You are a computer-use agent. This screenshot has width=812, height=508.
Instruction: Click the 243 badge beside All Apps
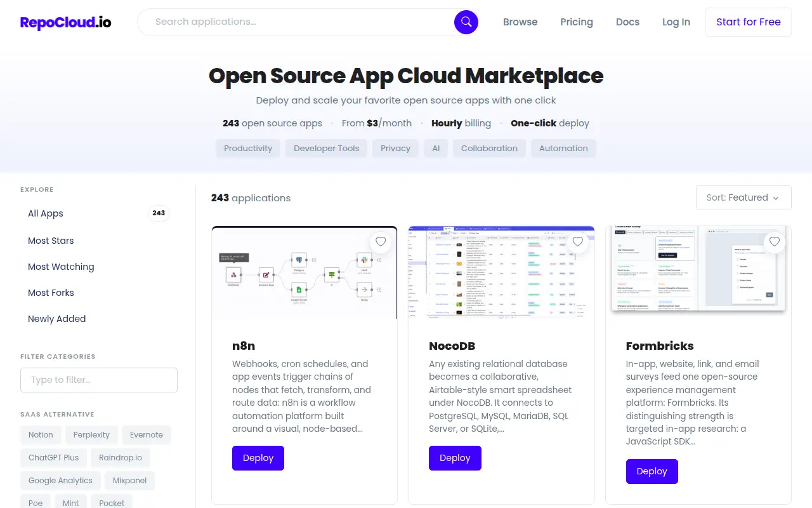[159, 213]
